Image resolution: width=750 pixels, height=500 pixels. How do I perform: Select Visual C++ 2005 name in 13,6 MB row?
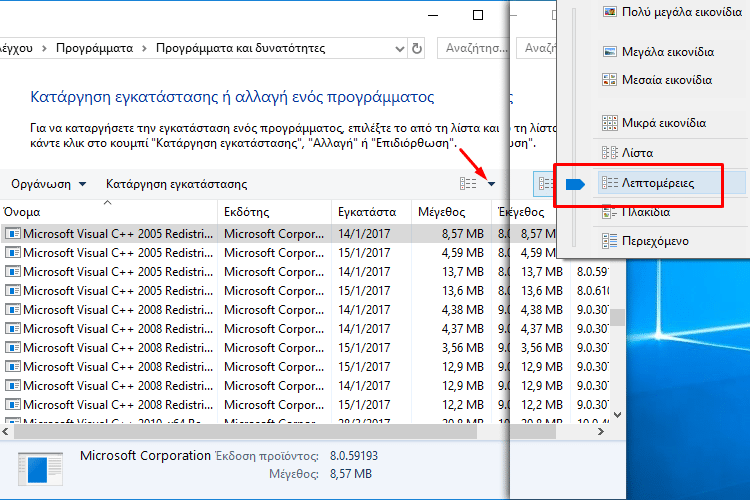118,290
